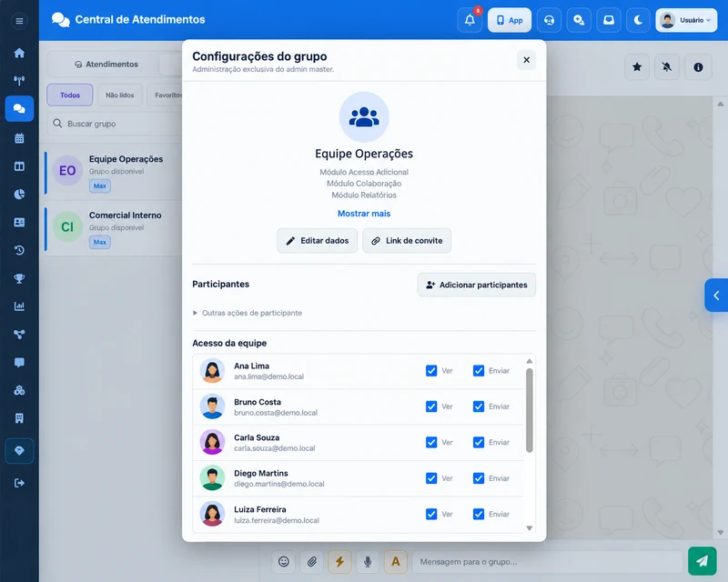The width and height of the screenshot is (728, 582).
Task: Uncheck Ver for Diego Martins
Action: 431,478
